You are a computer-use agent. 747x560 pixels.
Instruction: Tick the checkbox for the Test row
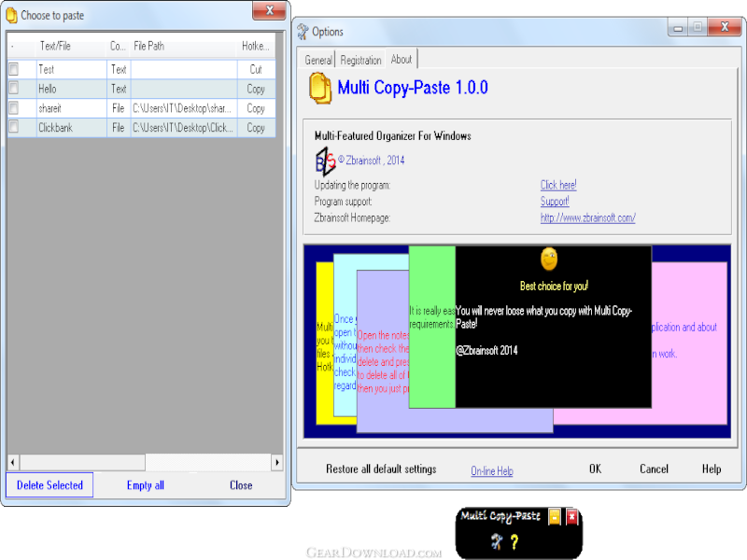tap(14, 69)
